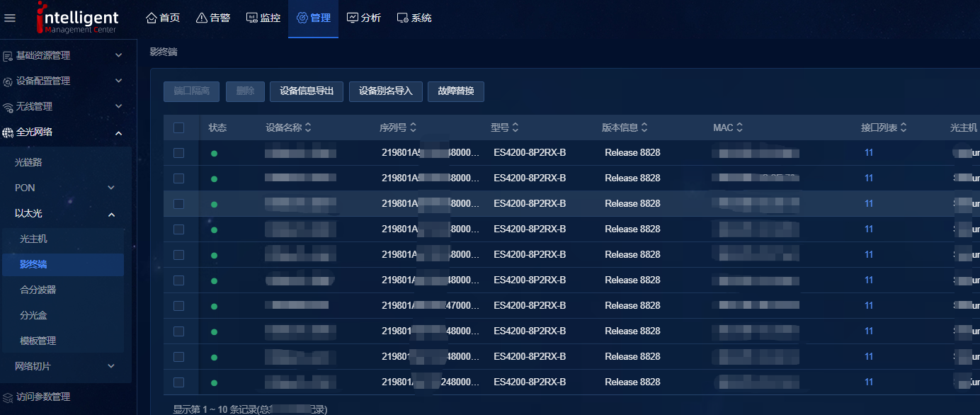The image size is (980, 415).
Task: Select the last device row checkbox
Action: pyautogui.click(x=178, y=382)
